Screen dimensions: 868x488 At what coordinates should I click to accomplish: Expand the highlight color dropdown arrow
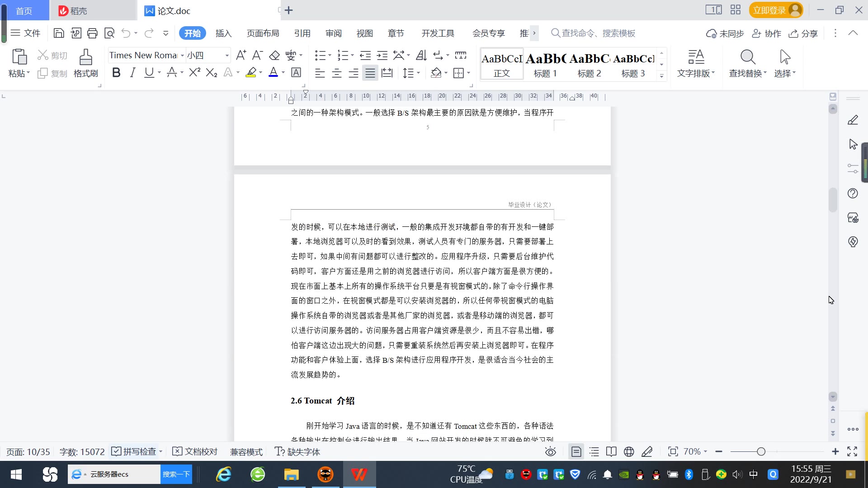pyautogui.click(x=260, y=73)
